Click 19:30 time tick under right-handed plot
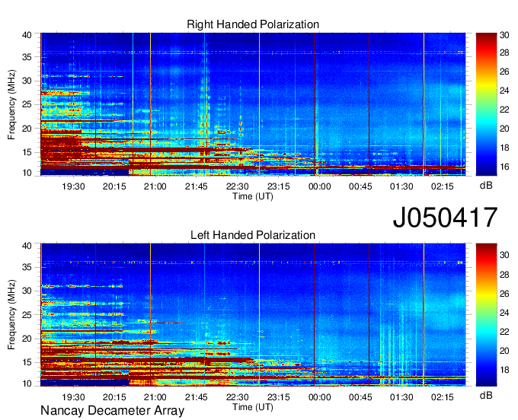Screen dimensions: 518x420 73,186
